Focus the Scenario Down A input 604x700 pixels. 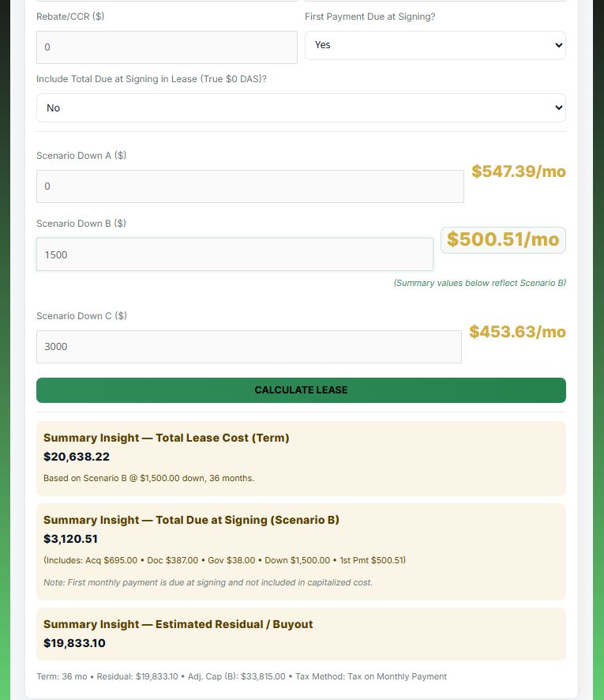coord(249,186)
